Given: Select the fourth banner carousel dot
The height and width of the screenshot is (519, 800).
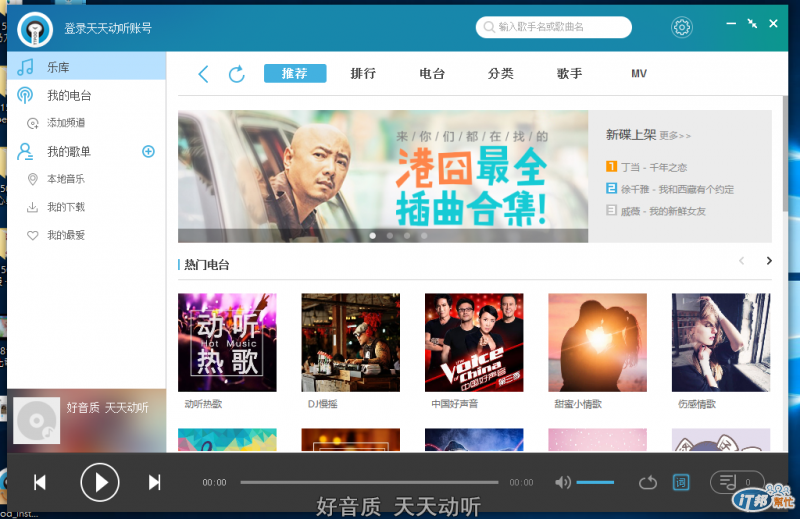Looking at the screenshot, I should click(x=424, y=236).
